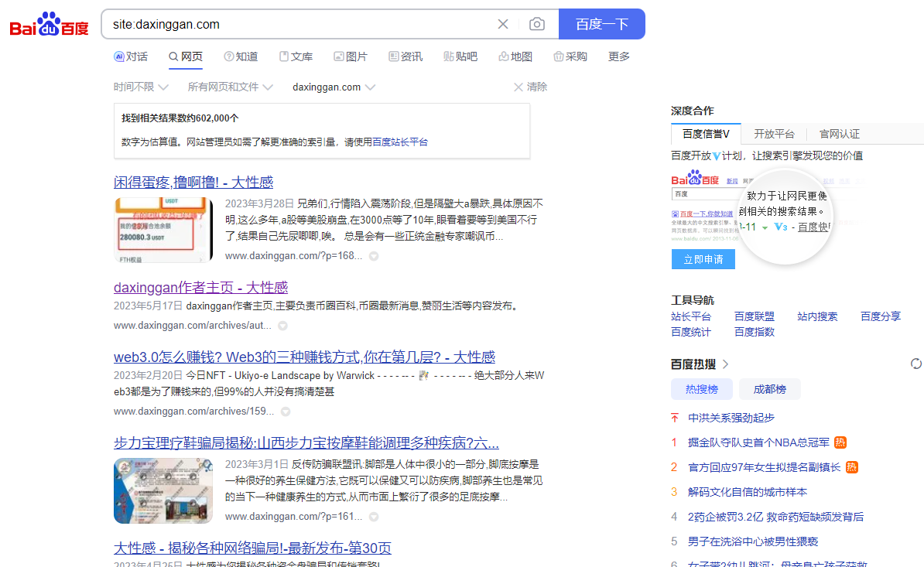Expand 所有网页和文件 file type filter
Image resolution: width=924 pixels, height=567 pixels.
click(230, 87)
